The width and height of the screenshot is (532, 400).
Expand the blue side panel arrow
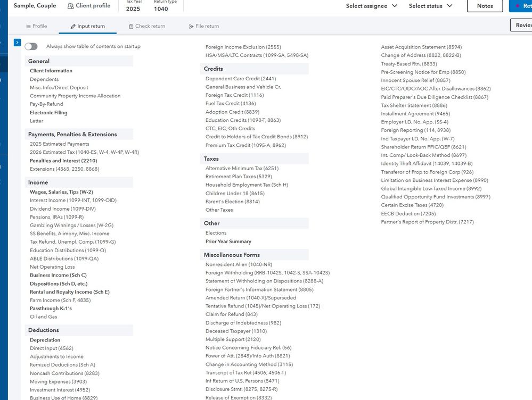18,43
